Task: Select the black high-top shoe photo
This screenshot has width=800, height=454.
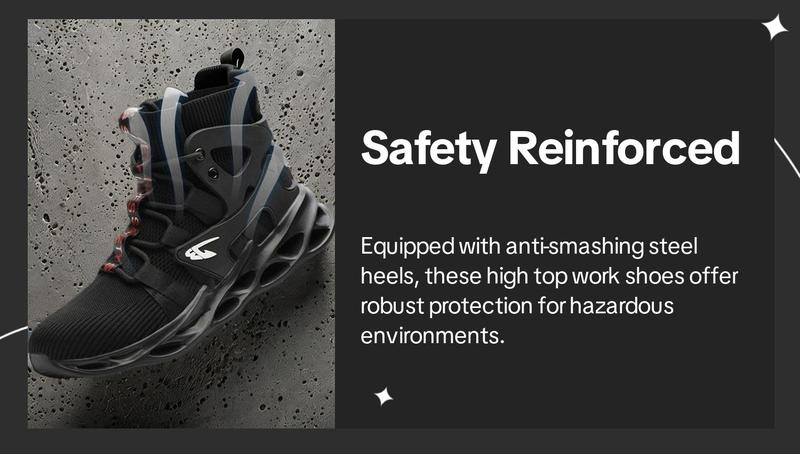Action: pos(181,224)
